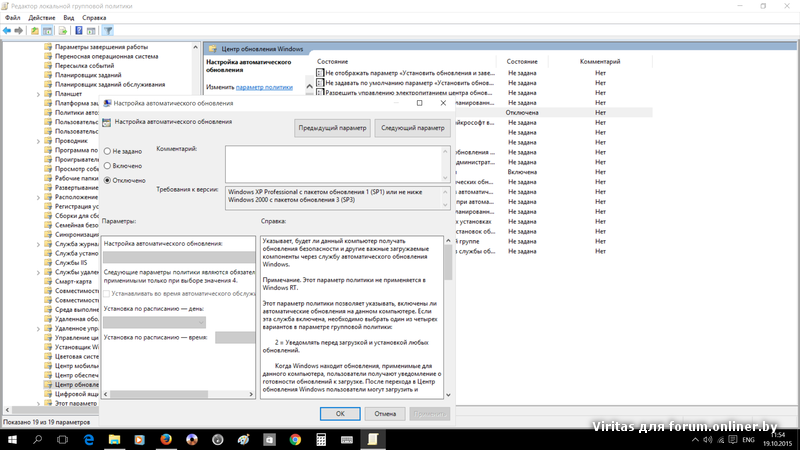Launch Google Chrome from the taskbar
The image size is (800, 450).
(296, 439)
